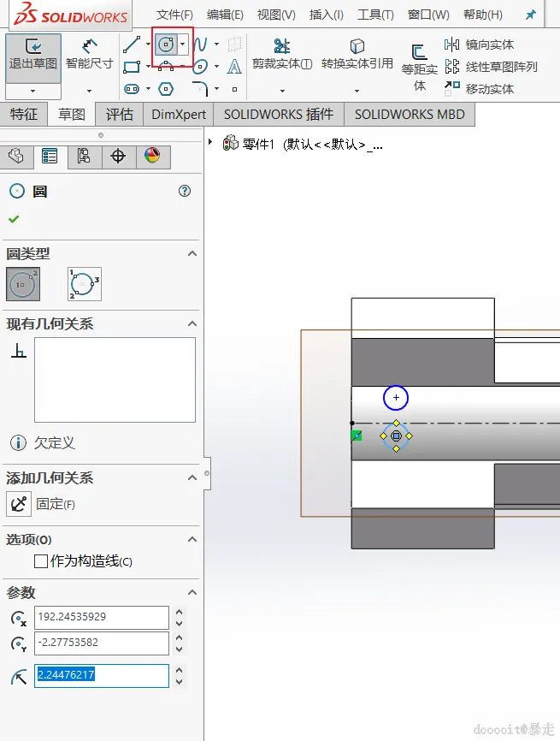Open the DimXpertManager crosshair tab

118,157
